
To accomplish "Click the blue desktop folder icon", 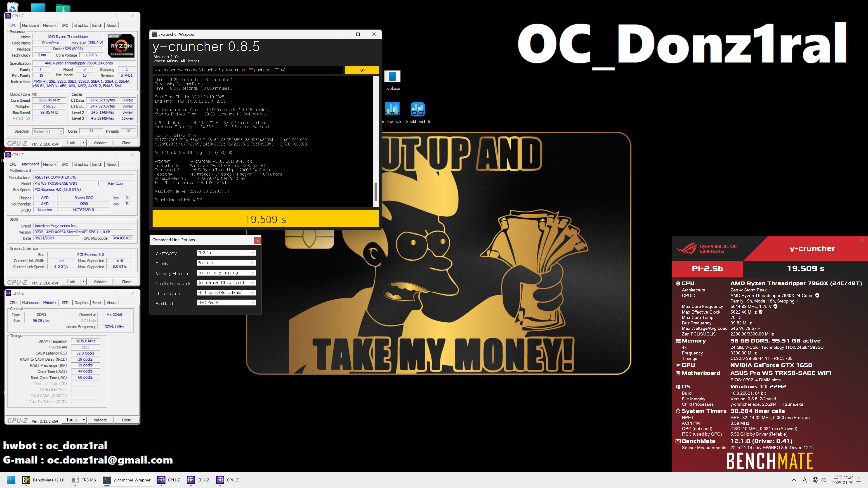I will pyautogui.click(x=38, y=7).
